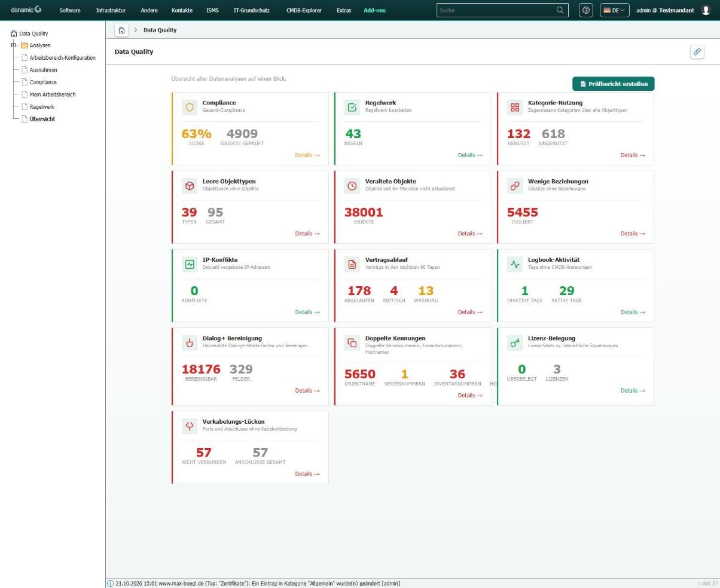Open Details link in Dialog+ Bereinigung card
The image size is (720, 588).
(x=307, y=391)
